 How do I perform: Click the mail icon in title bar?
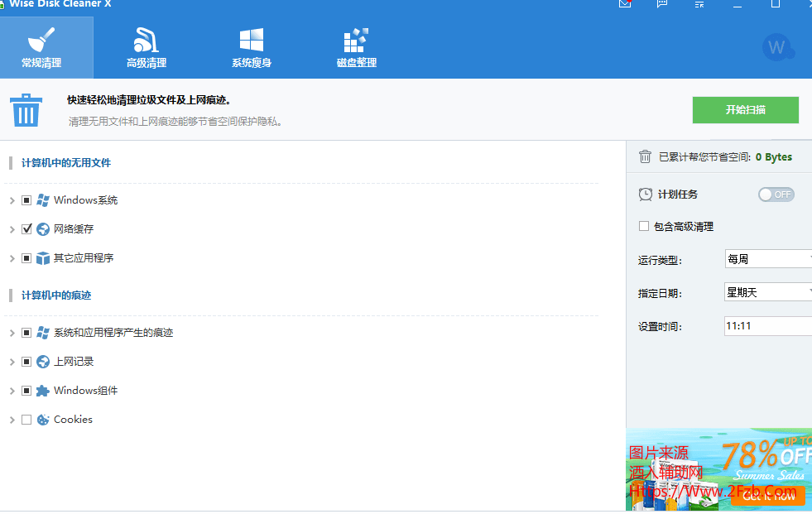625,4
